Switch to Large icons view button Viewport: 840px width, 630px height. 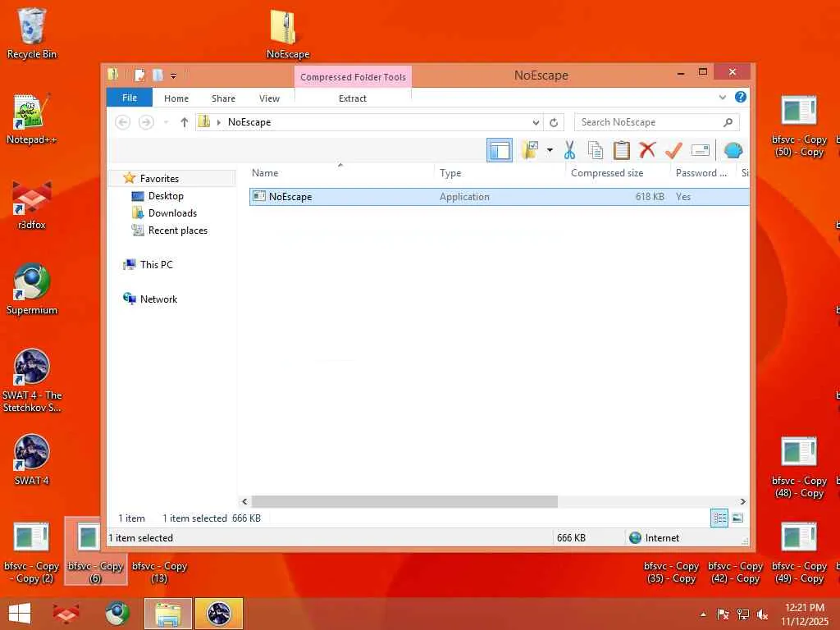point(737,518)
